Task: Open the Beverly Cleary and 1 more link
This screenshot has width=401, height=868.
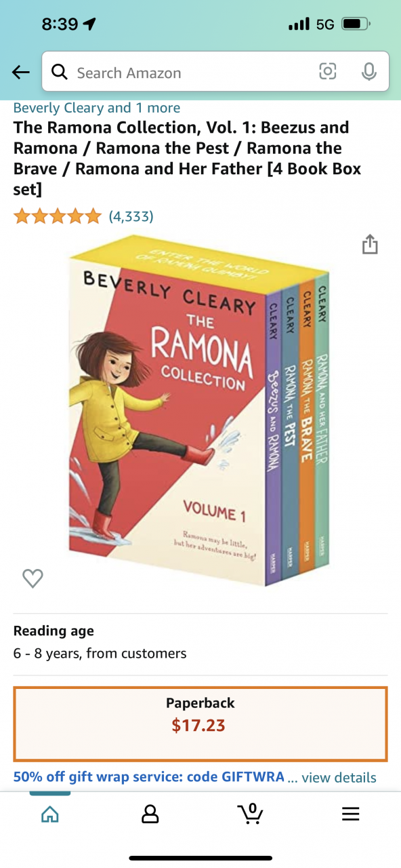Action: click(x=97, y=108)
